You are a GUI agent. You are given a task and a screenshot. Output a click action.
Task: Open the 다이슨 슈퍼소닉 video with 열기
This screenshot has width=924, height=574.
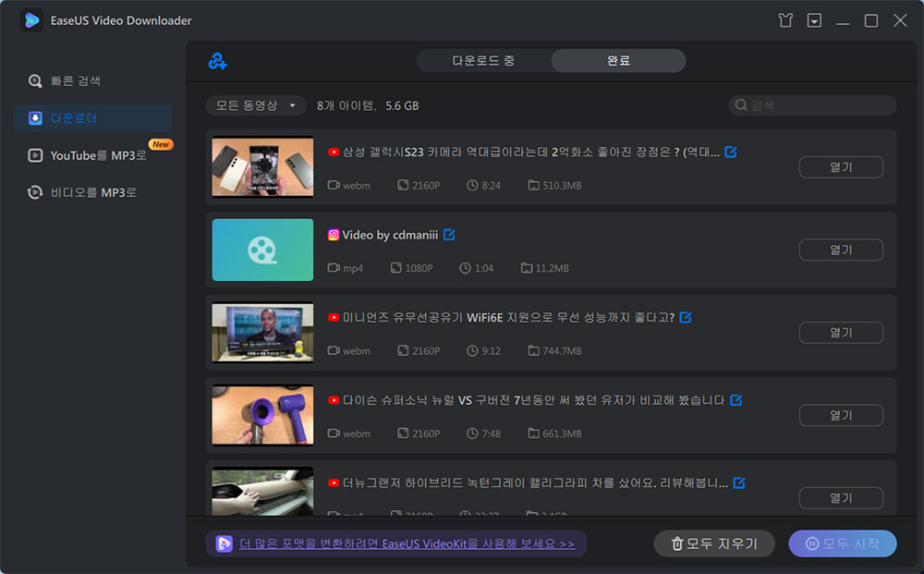click(841, 415)
